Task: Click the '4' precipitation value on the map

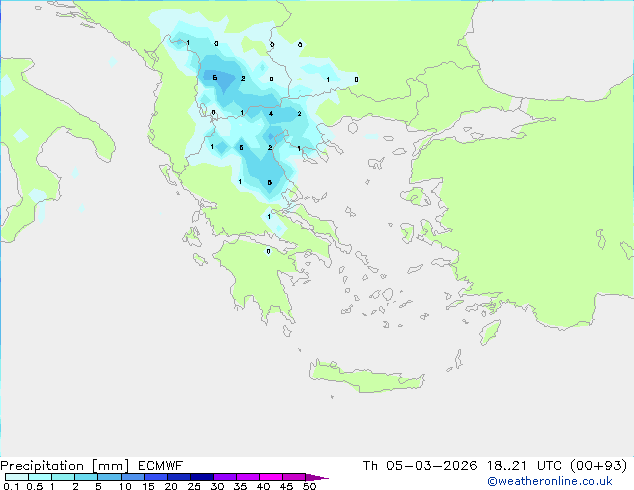Action: pos(271,114)
